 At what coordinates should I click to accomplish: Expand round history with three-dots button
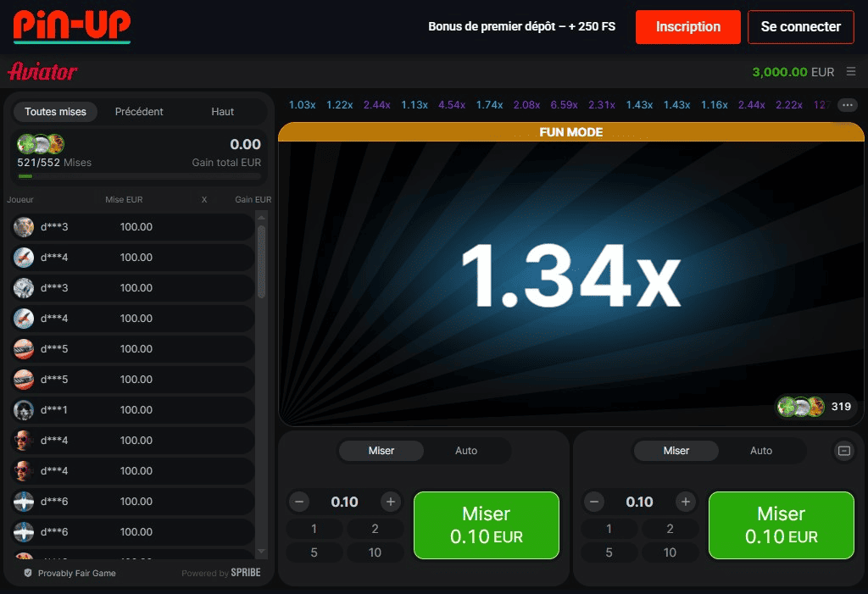(847, 104)
